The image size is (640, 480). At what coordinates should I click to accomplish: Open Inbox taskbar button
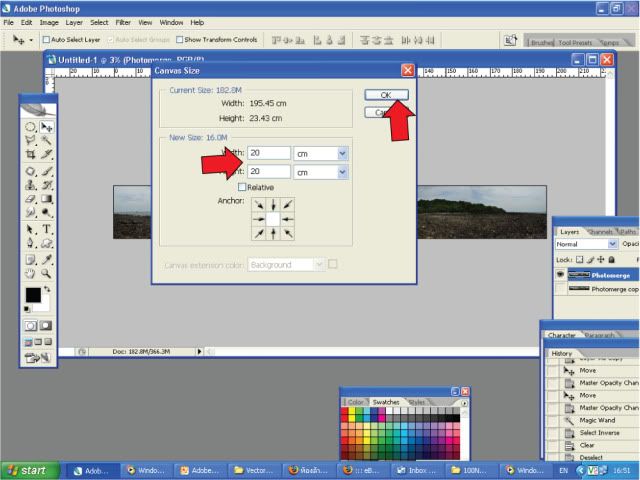(417, 471)
